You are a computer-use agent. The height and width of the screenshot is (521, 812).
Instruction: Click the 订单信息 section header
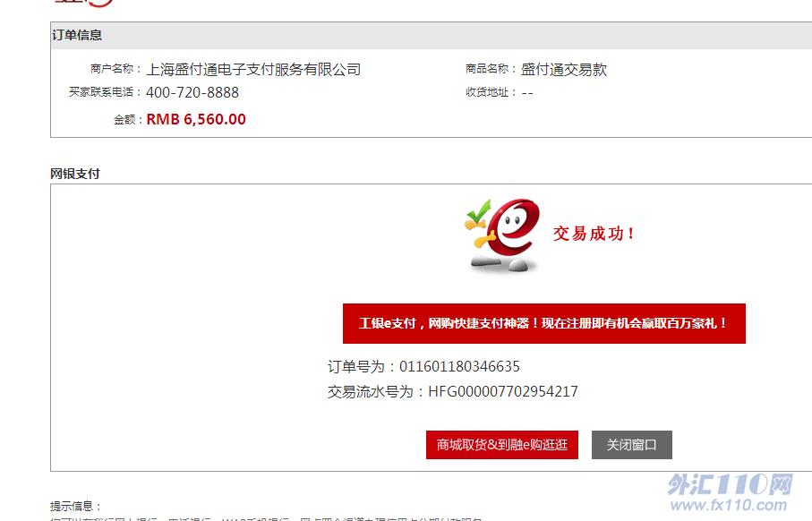coord(77,35)
